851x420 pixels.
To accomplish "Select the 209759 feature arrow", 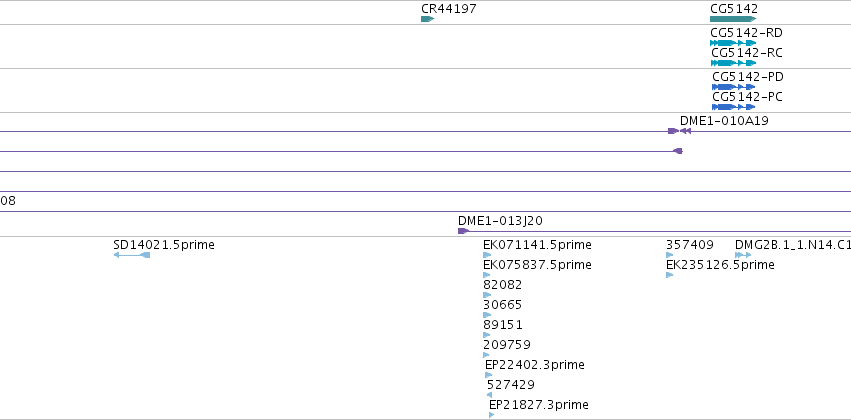I will tap(486, 355).
